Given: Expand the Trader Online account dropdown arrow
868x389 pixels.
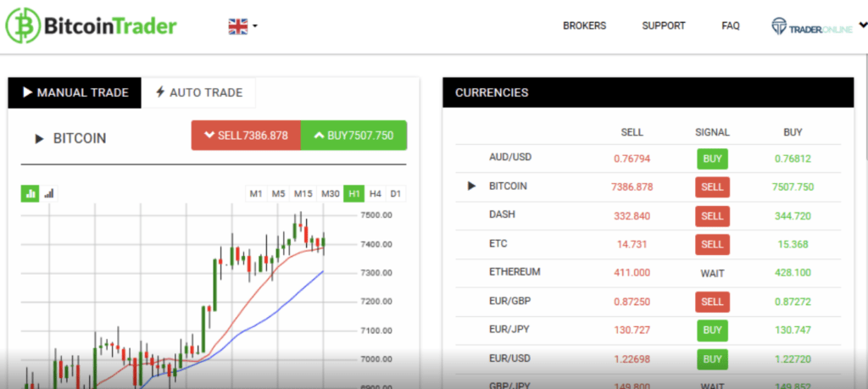Looking at the screenshot, I should (x=862, y=25).
